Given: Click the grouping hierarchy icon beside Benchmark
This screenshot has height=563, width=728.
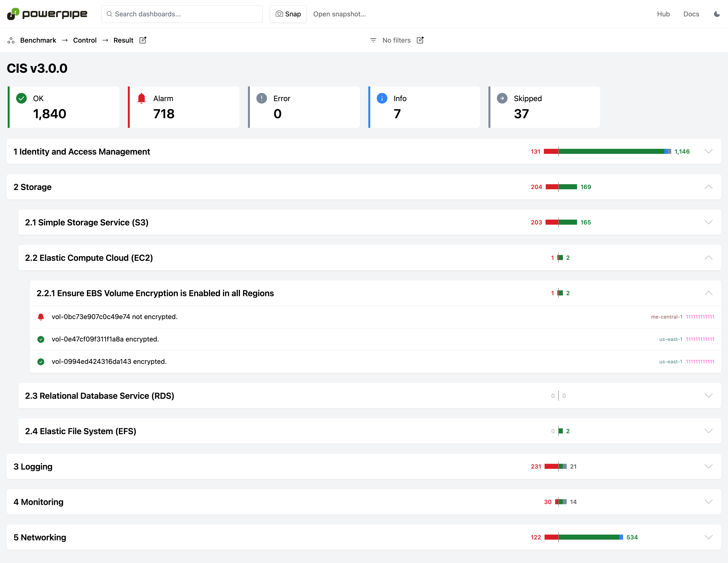Looking at the screenshot, I should pyautogui.click(x=11, y=40).
